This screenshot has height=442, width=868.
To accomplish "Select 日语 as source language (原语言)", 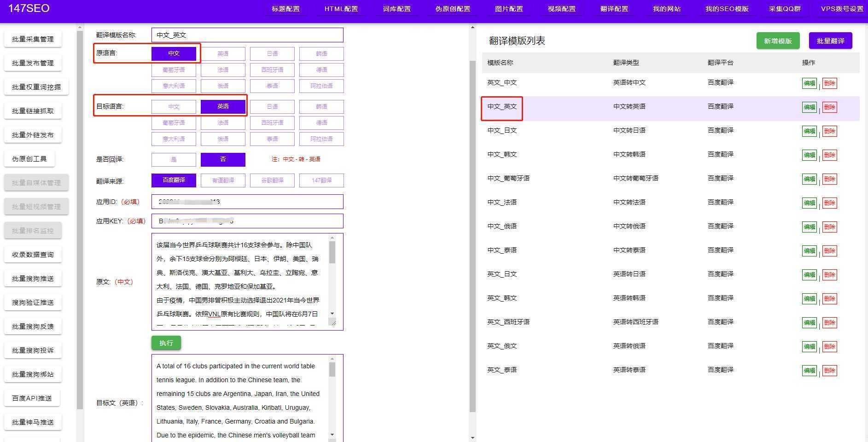I will pos(272,54).
